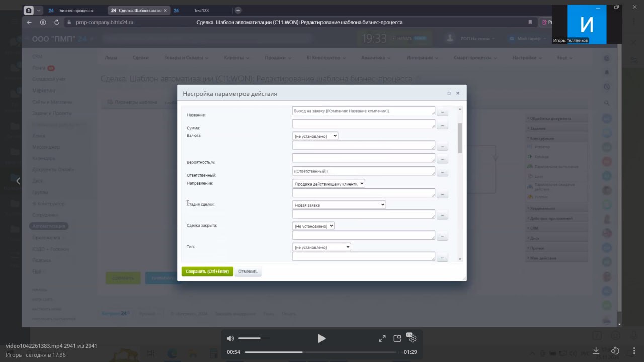Close the Сделка. Шаблон автоматизации browser tab
This screenshot has width=644, height=362.
tap(165, 10)
